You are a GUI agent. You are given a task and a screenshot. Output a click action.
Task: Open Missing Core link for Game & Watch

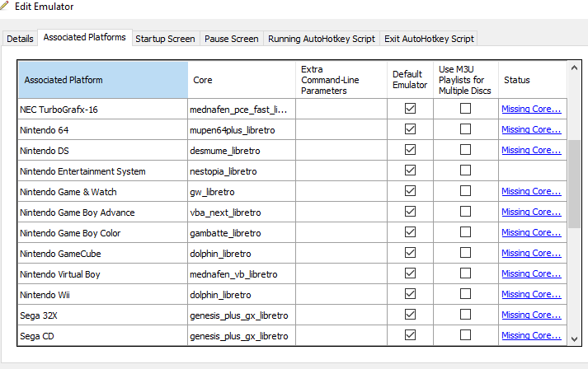tap(531, 191)
